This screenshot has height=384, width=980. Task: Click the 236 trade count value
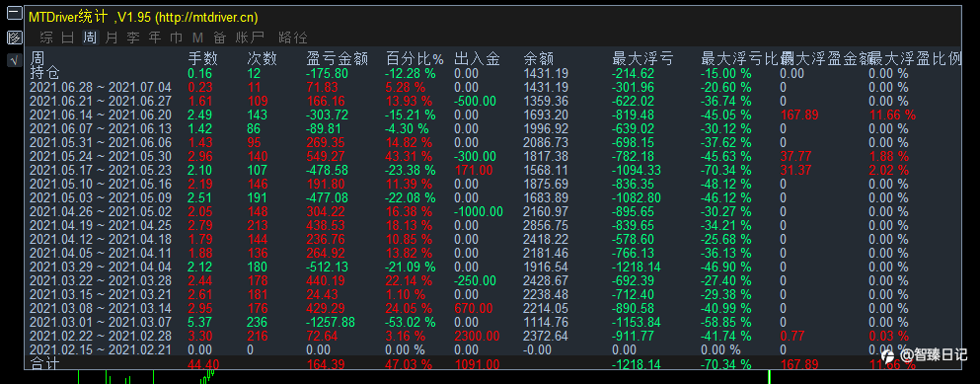257,321
